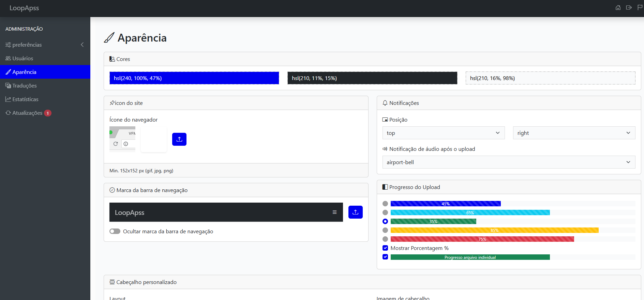Click the half-square icon beside Progresso do Upload
This screenshot has width=644, height=300.
(385, 187)
